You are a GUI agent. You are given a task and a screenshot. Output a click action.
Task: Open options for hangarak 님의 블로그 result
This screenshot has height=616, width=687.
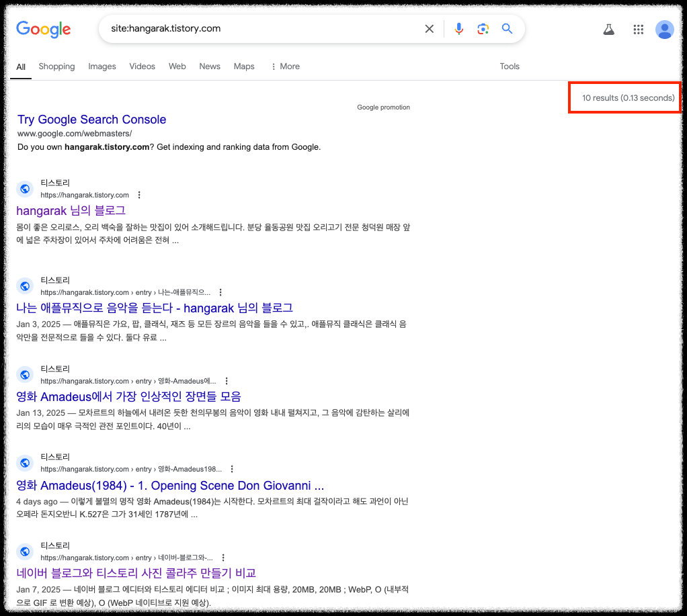point(139,195)
